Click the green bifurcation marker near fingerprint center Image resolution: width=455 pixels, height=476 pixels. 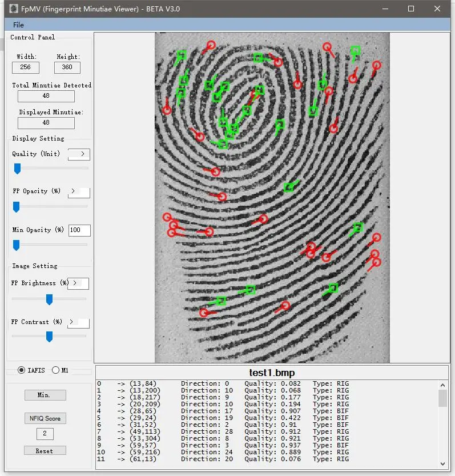pos(289,187)
